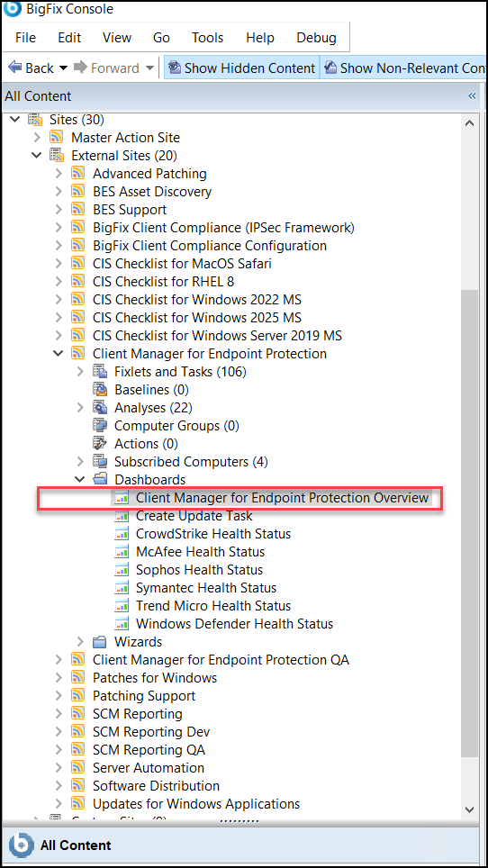Screen dimensions: 488x868
Task: Toggle Show Non-Relevant Content
Action: point(404,68)
